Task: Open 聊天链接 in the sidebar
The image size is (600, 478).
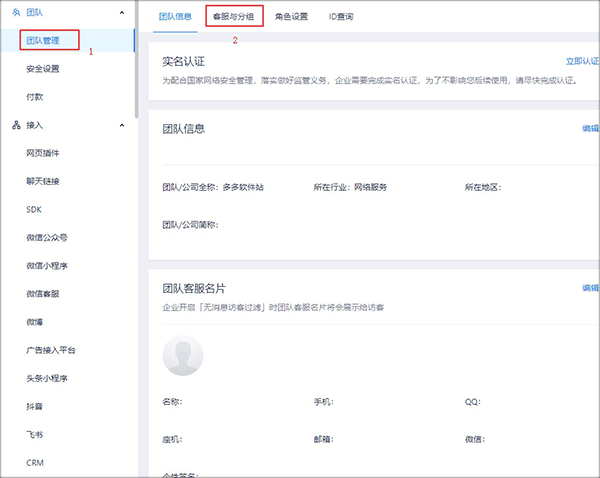Action: [43, 181]
